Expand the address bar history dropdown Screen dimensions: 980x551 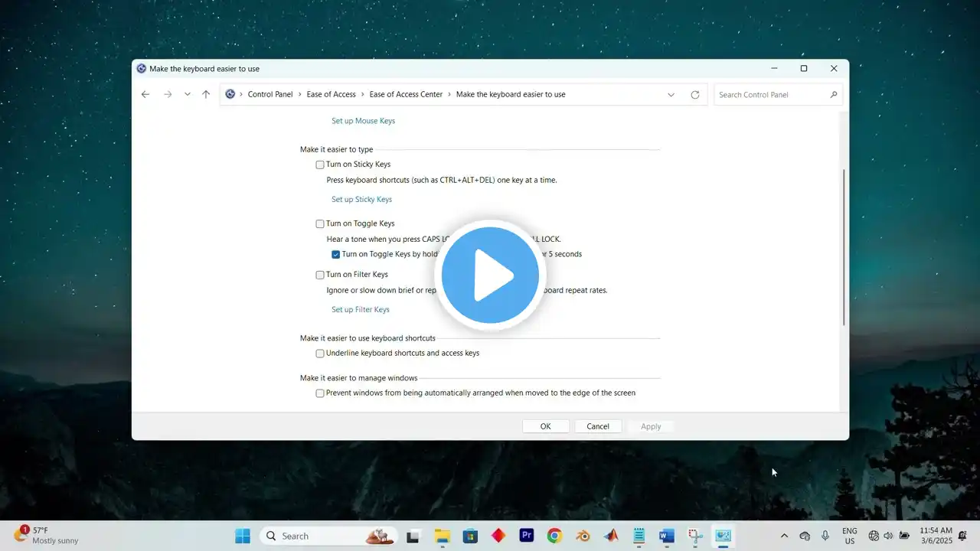pos(671,94)
